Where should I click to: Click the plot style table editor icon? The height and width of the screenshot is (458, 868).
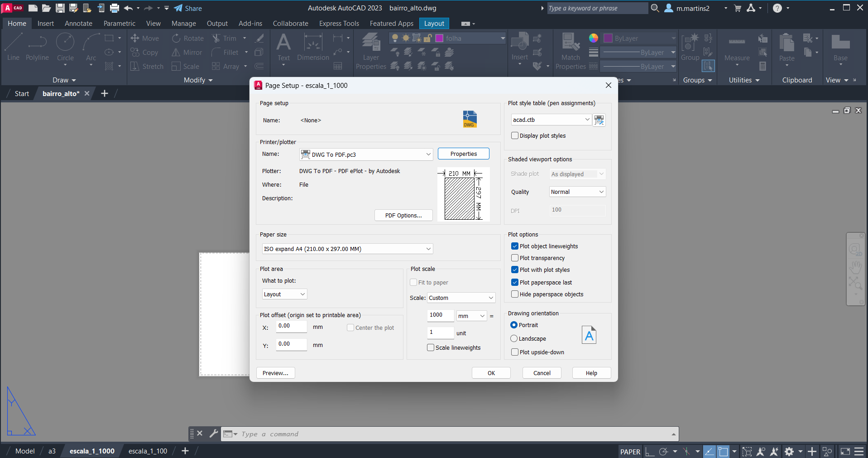599,120
